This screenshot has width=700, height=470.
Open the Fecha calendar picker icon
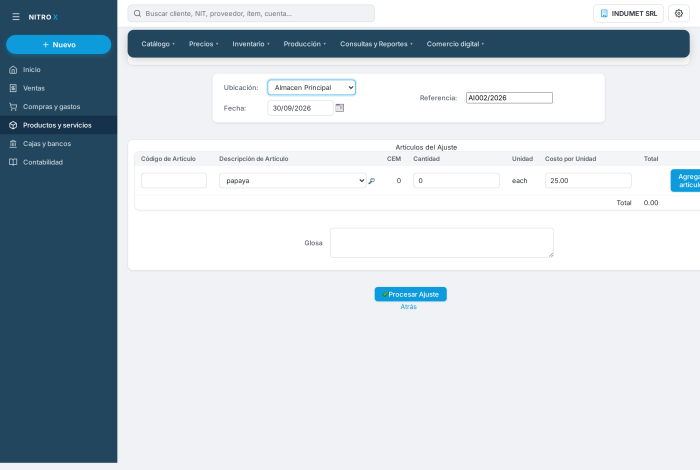340,108
